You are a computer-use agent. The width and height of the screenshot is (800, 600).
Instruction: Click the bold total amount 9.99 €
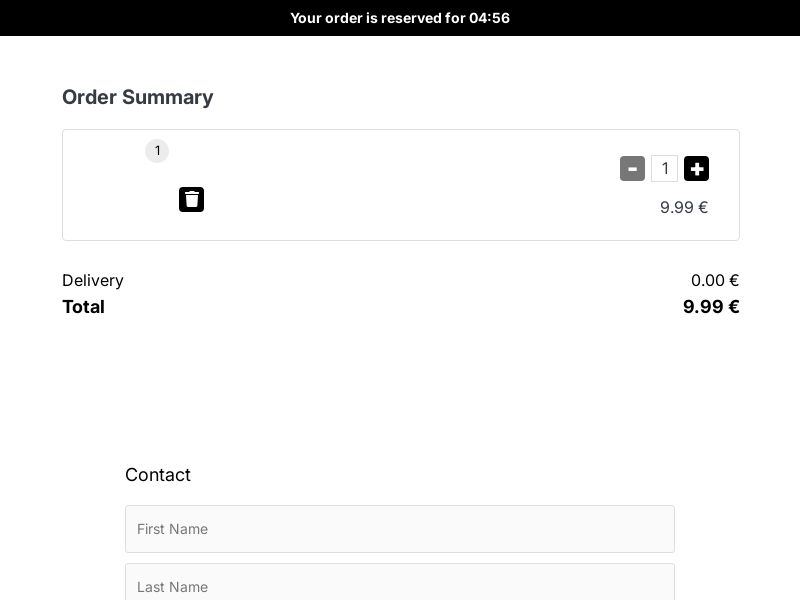coord(711,307)
